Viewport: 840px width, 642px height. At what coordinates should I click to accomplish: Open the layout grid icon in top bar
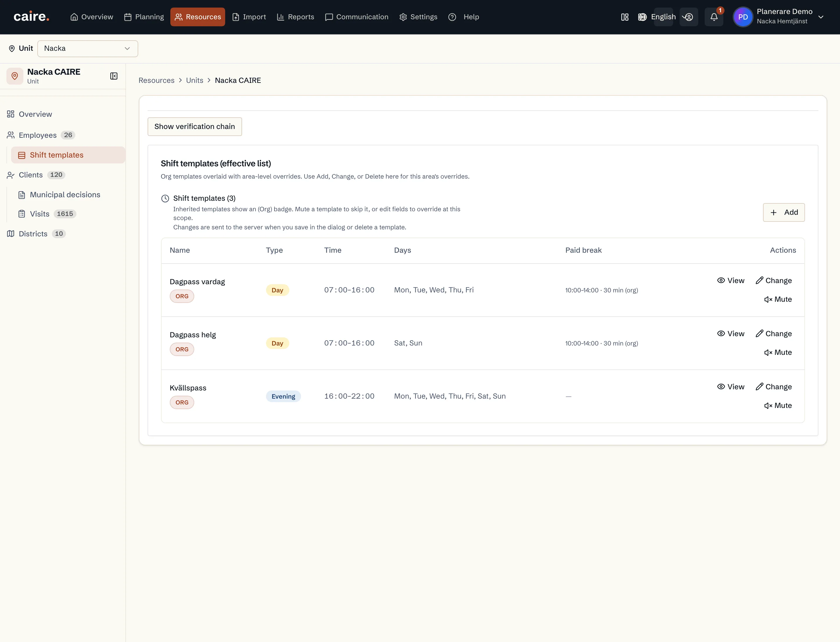[624, 17]
